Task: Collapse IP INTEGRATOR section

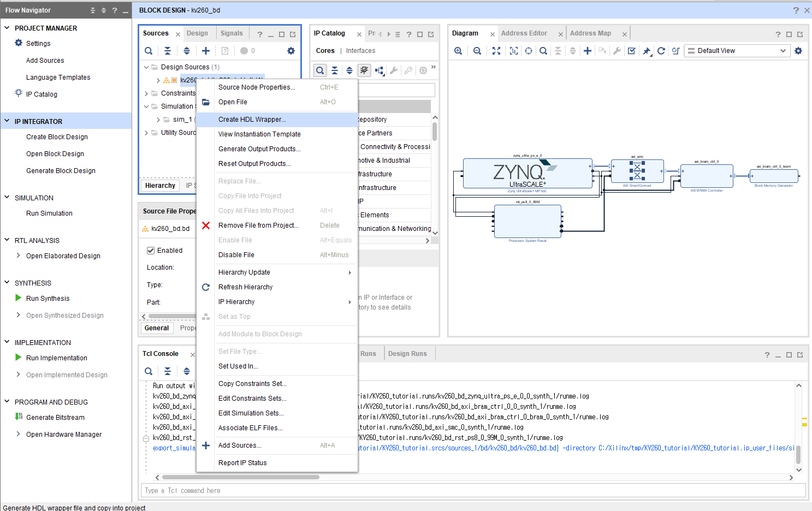Action: [x=7, y=121]
